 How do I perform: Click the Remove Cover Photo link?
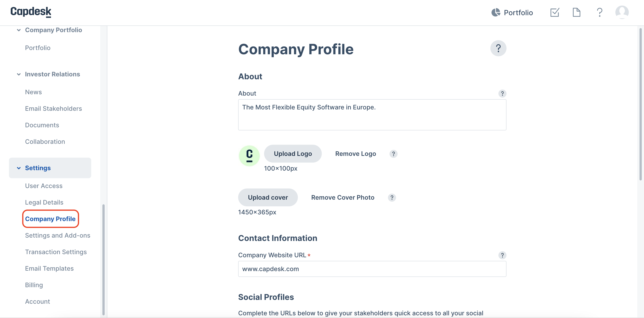click(x=343, y=197)
